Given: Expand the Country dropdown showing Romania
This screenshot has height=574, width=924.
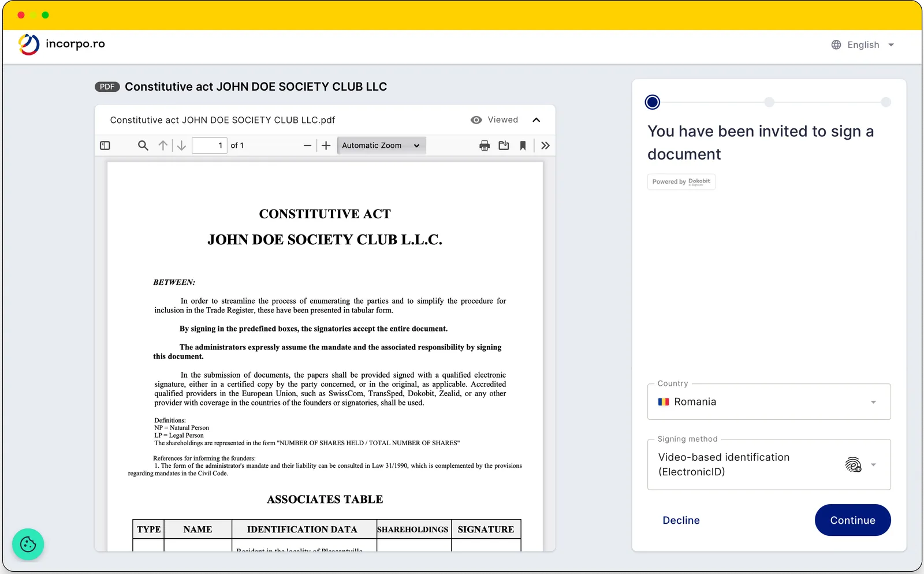Looking at the screenshot, I should pyautogui.click(x=769, y=402).
